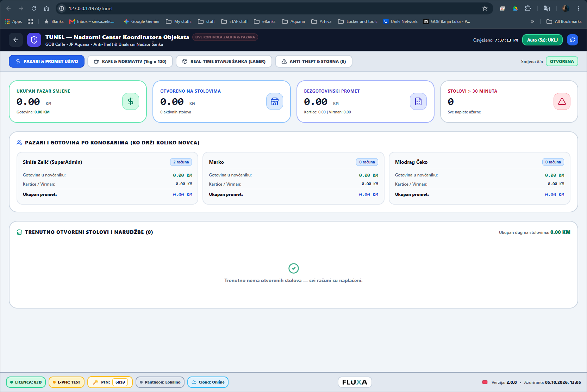Click the Apps grid shortcut in bookmarks bar

click(x=13, y=21)
